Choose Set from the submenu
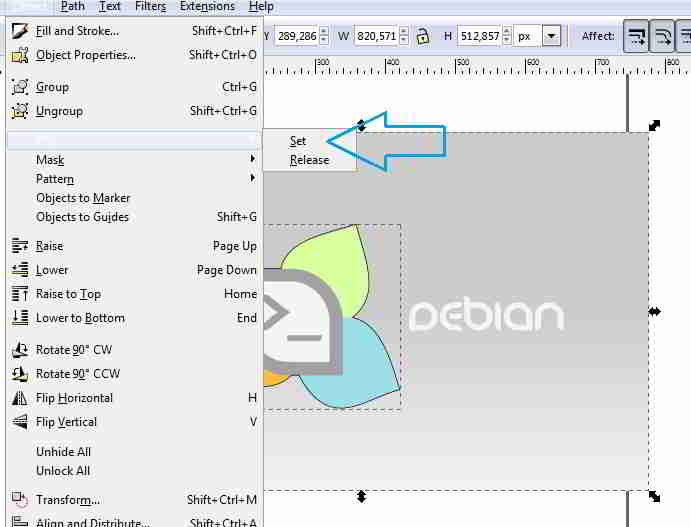691x527 pixels. coord(298,141)
